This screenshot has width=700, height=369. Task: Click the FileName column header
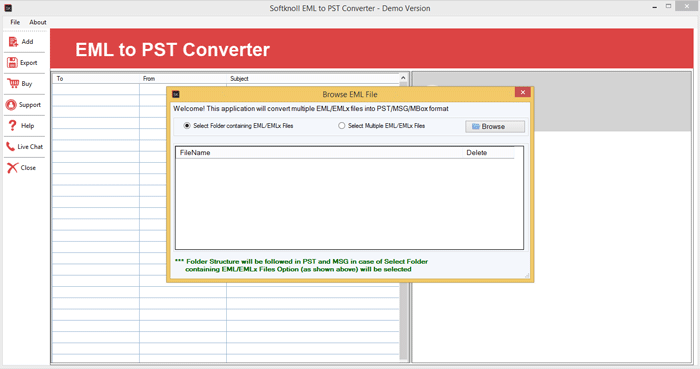pyautogui.click(x=319, y=153)
